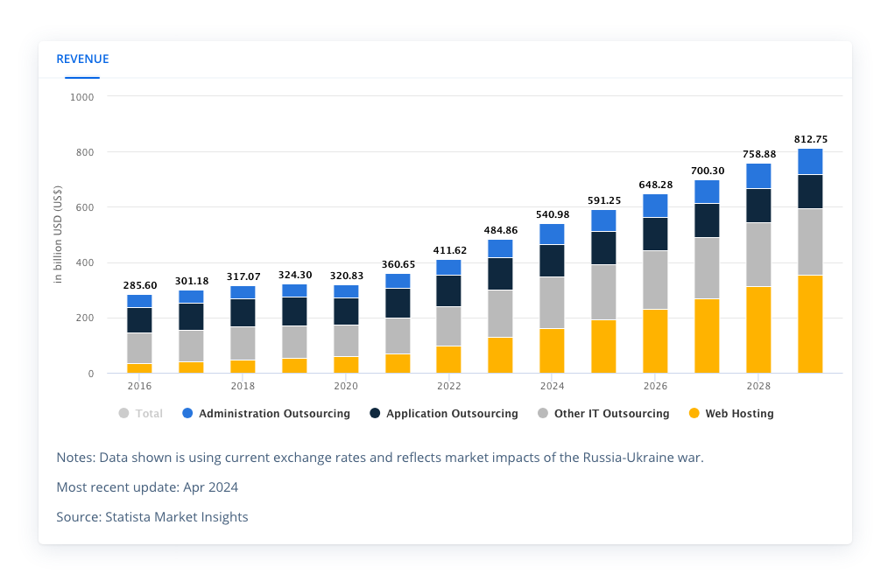Click the Most recent update: Apr 2024 text
The image size is (895, 588).
coord(147,487)
